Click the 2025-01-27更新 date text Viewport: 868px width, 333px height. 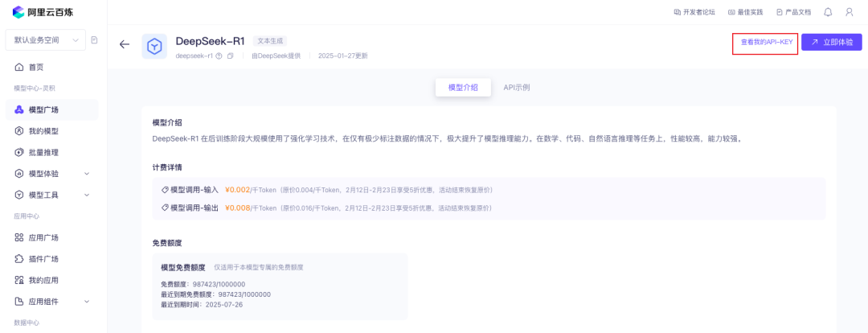tap(342, 56)
